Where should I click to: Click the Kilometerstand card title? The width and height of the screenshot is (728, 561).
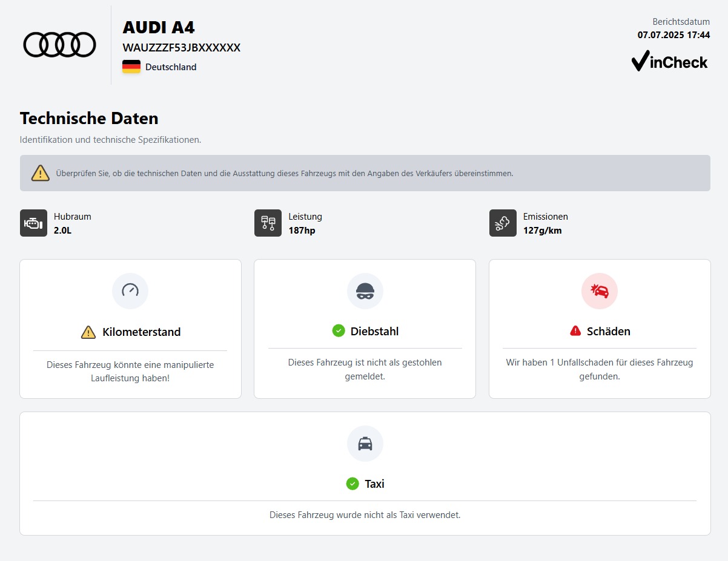[142, 332]
